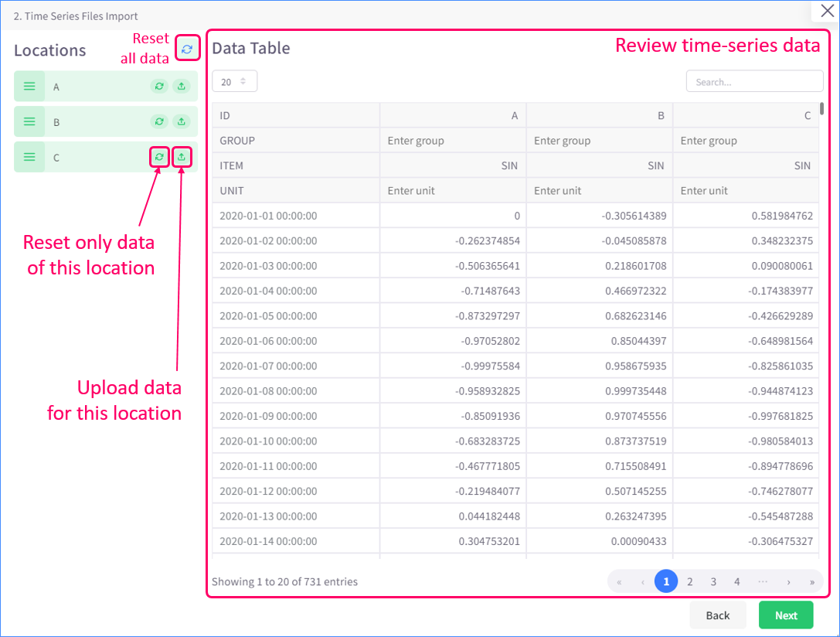Click the Back button

click(x=717, y=615)
